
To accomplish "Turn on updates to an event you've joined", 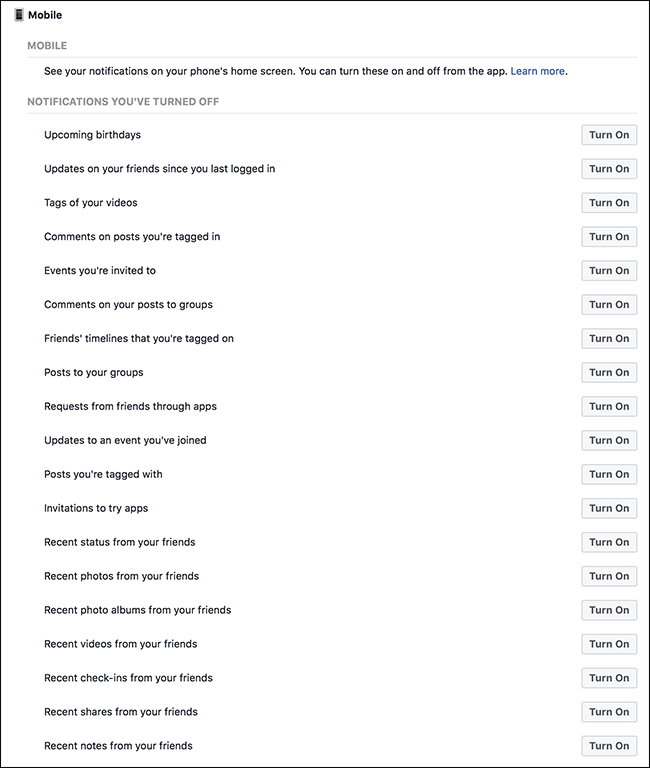I will [609, 441].
